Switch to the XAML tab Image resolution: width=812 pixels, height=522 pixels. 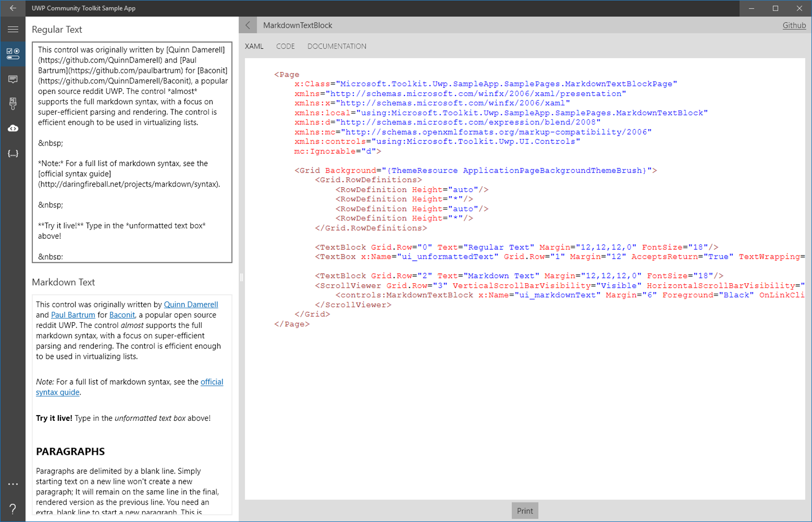pos(254,46)
